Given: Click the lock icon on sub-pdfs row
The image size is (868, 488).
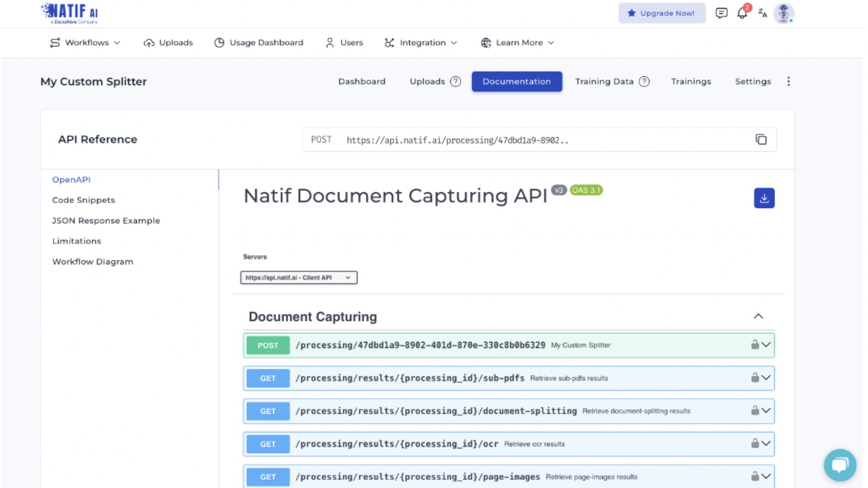Looking at the screenshot, I should 755,377.
